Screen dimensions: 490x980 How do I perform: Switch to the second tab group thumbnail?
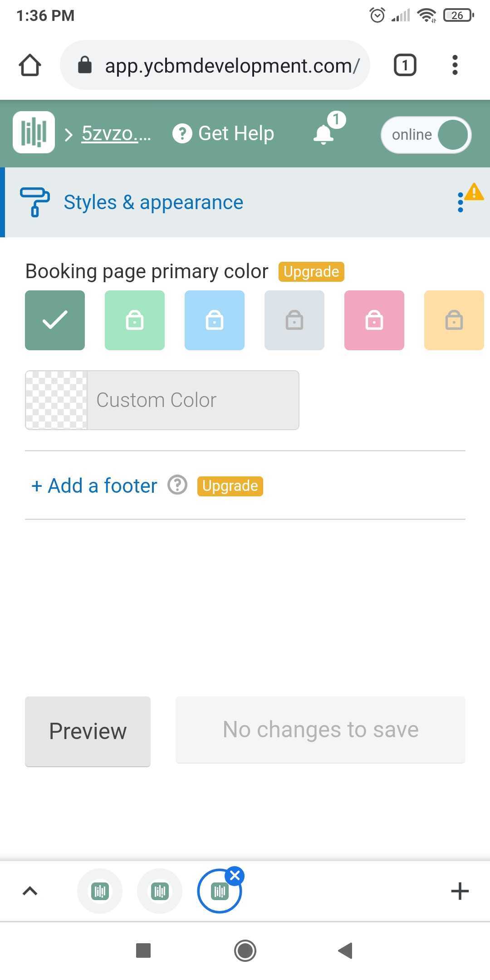coord(160,891)
